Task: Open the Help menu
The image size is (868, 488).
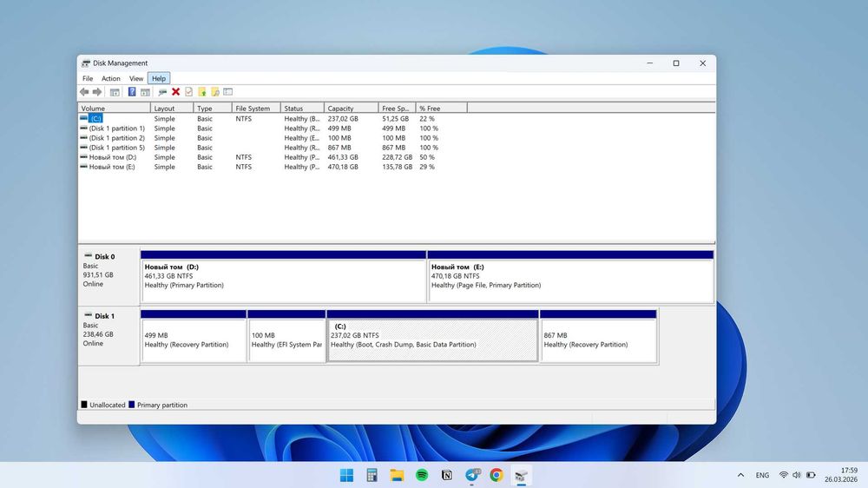Action: (x=159, y=79)
